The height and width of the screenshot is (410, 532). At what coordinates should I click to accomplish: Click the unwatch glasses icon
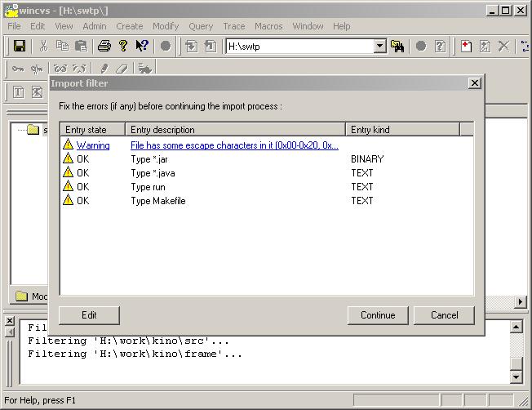[x=79, y=69]
